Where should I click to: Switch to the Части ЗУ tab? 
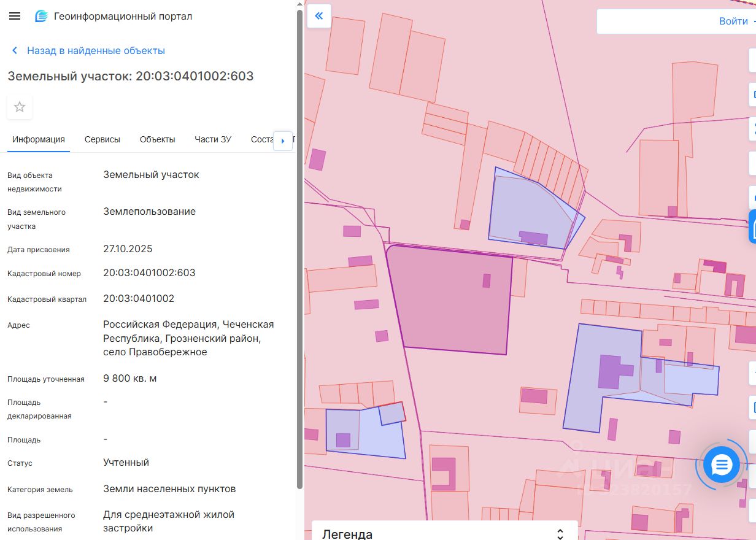(213, 139)
